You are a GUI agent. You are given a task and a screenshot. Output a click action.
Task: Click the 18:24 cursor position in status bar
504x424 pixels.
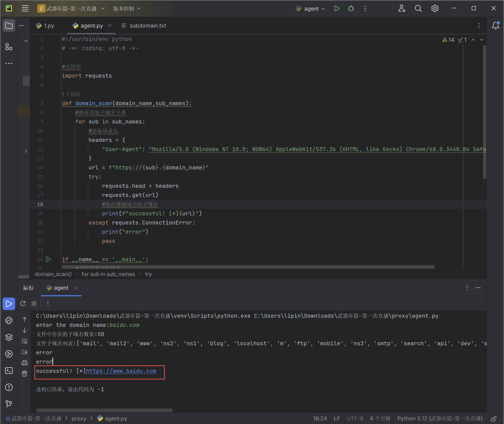[320, 418]
